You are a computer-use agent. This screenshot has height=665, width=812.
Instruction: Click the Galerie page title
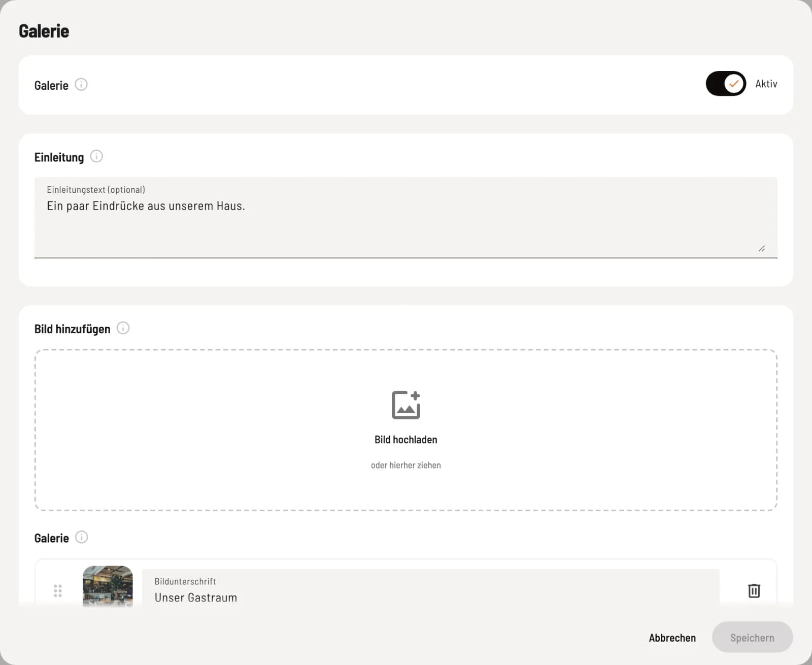pos(44,31)
